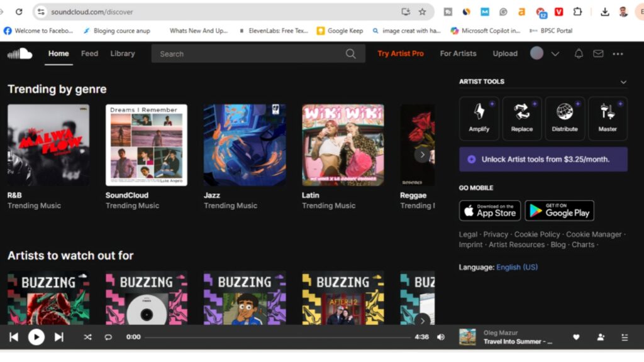
Task: Open the yellow Buzzing After 12 cover
Action: (x=343, y=297)
